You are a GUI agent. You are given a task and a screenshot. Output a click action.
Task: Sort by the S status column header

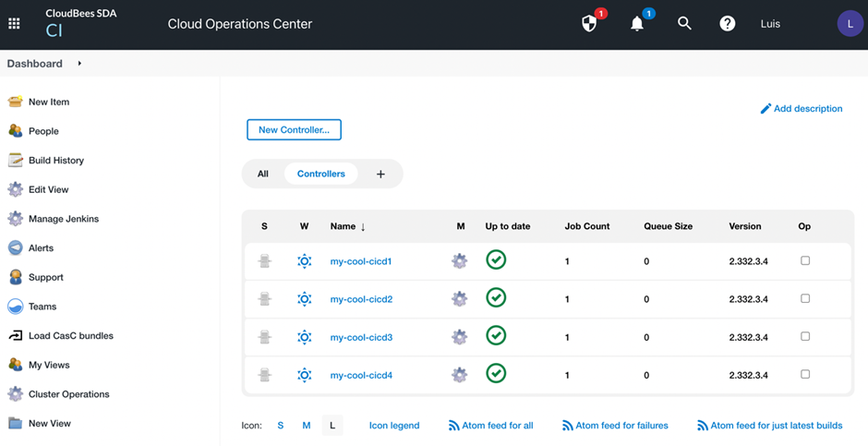264,226
